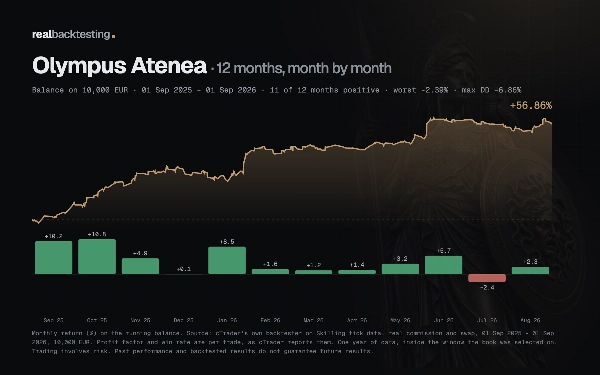600x375 pixels.
Task: Click the +3.2 value above May bar
Action: pos(400,259)
